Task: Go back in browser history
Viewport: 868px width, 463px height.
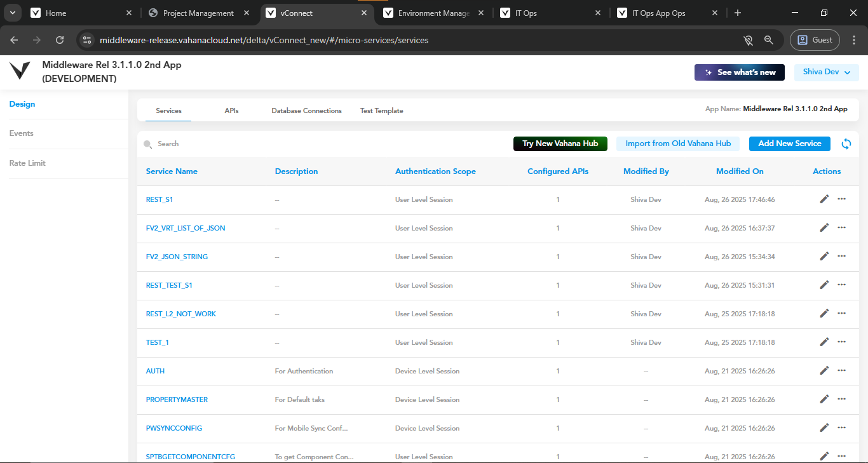Action: click(x=14, y=40)
